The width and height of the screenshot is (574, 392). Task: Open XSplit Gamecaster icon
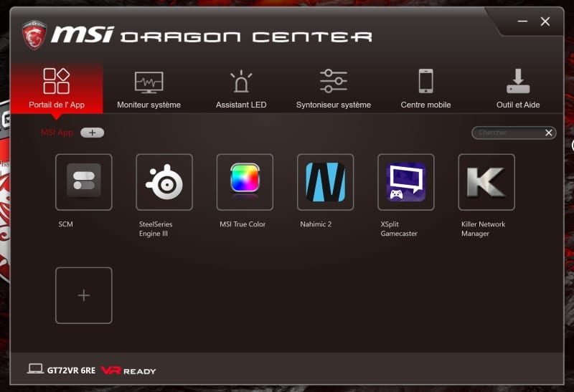(x=406, y=182)
